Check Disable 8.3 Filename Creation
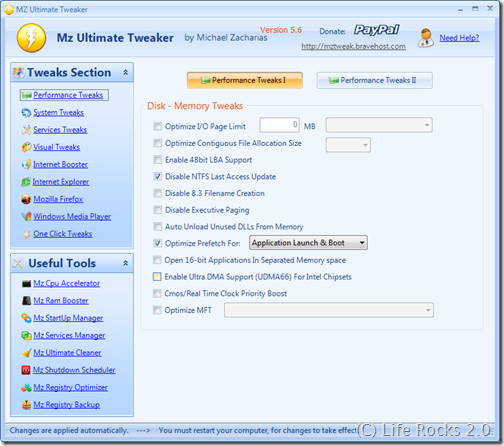This screenshot has width=504, height=446. click(x=157, y=193)
